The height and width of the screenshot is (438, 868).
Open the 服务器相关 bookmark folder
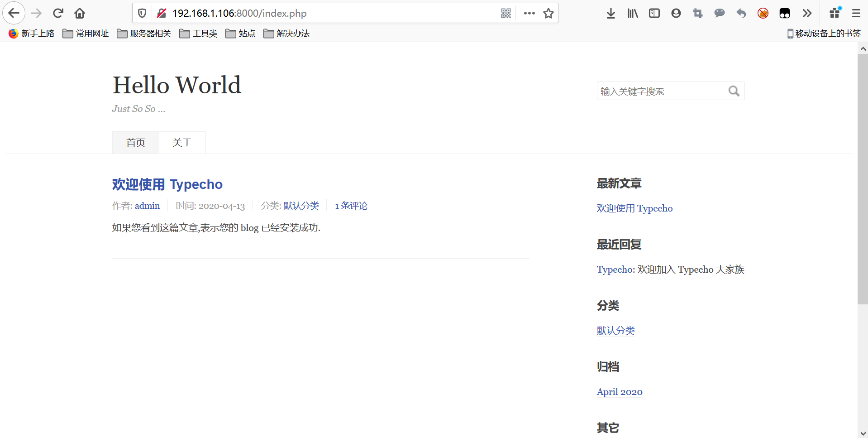click(144, 34)
